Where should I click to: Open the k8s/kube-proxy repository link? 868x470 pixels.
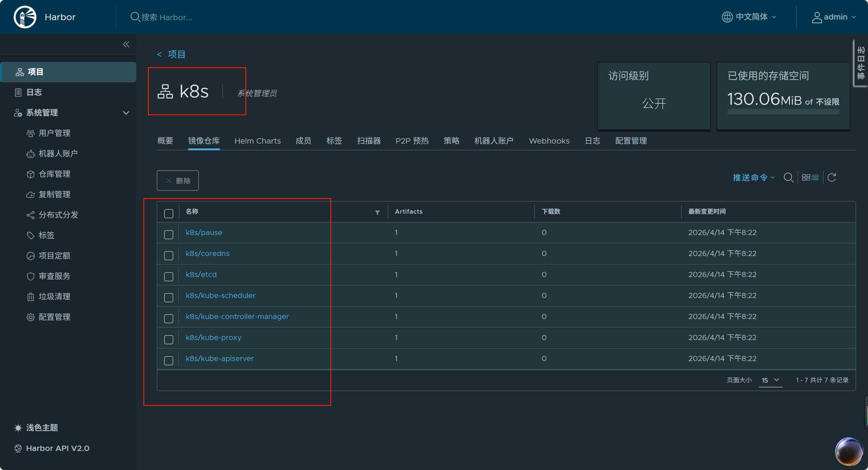tap(214, 337)
